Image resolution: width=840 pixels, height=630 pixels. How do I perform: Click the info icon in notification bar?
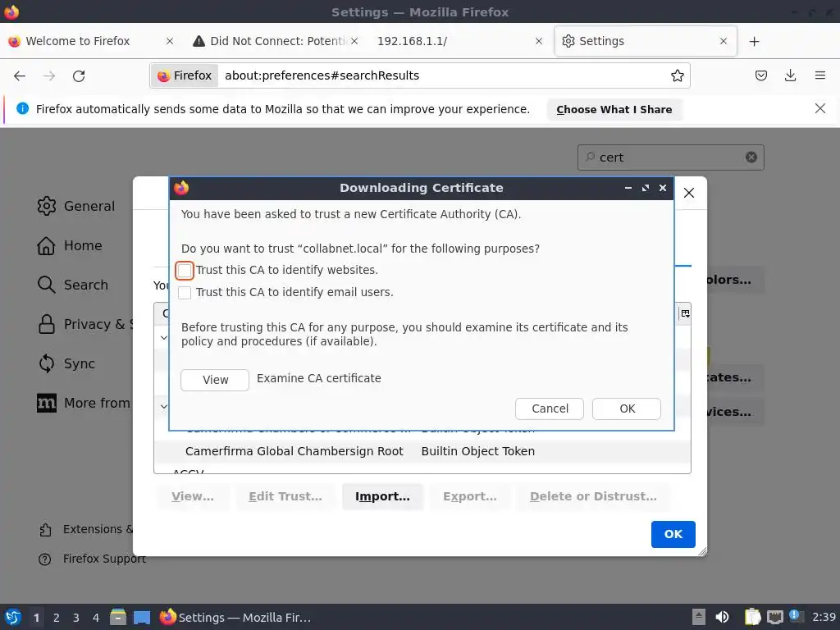click(x=22, y=109)
